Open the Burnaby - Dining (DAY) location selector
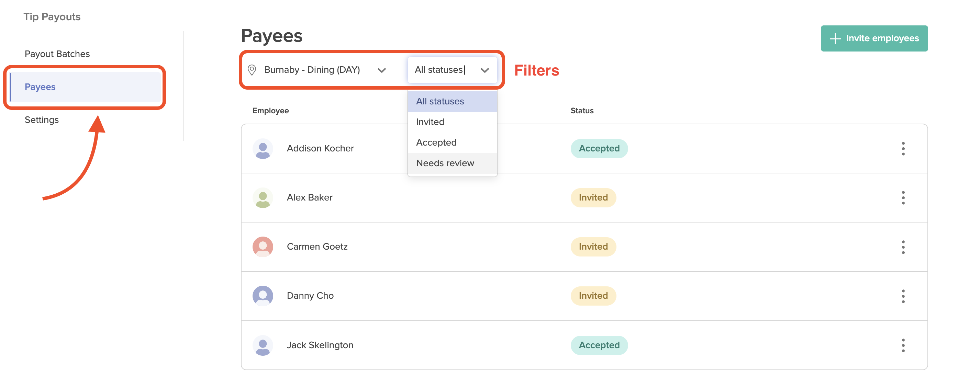 coord(317,70)
